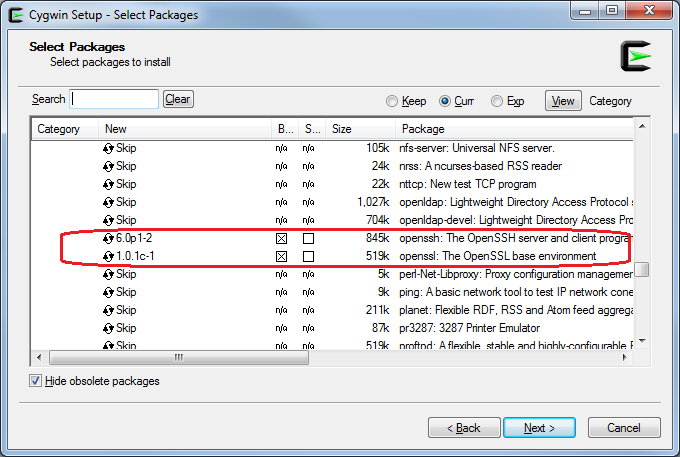Viewport: 680px width, 457px height.
Task: Go back with the < Back button
Action: 464,428
